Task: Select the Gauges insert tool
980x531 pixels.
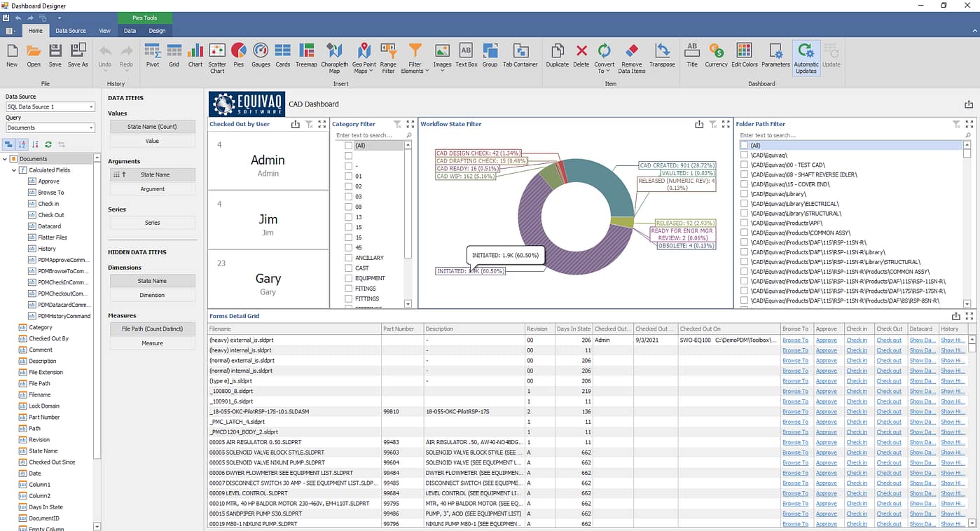Action: point(261,54)
